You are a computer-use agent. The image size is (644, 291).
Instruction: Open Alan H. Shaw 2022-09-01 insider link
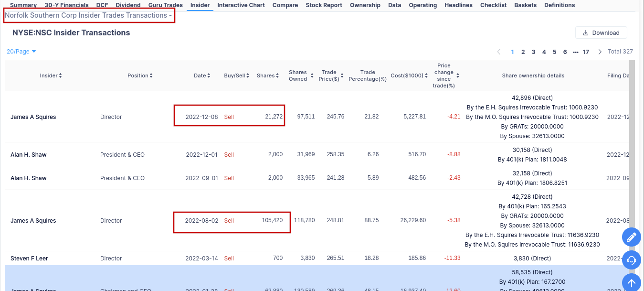coord(29,178)
